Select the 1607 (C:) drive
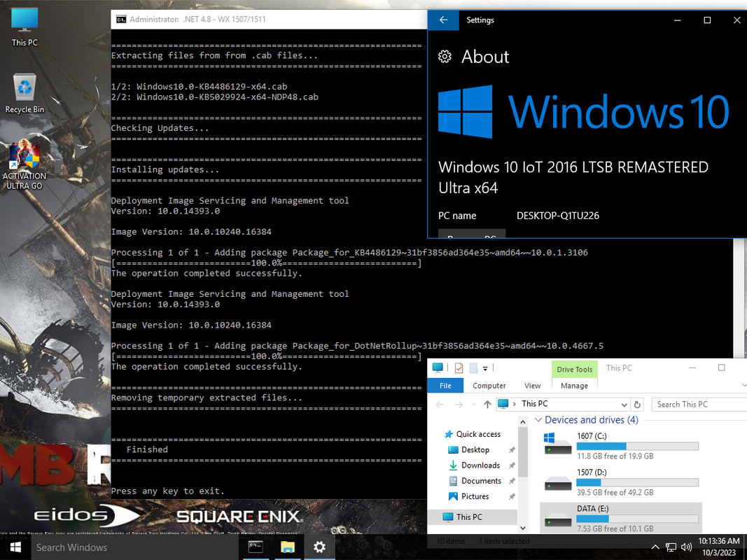Viewport: 747px width, 560px height. 621,445
